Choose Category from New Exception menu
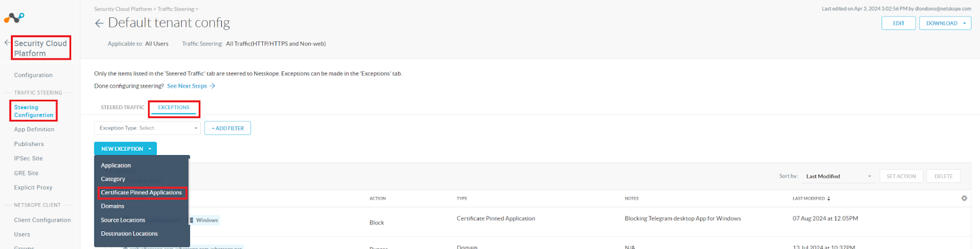Image resolution: width=980 pixels, height=249 pixels. tap(113, 179)
